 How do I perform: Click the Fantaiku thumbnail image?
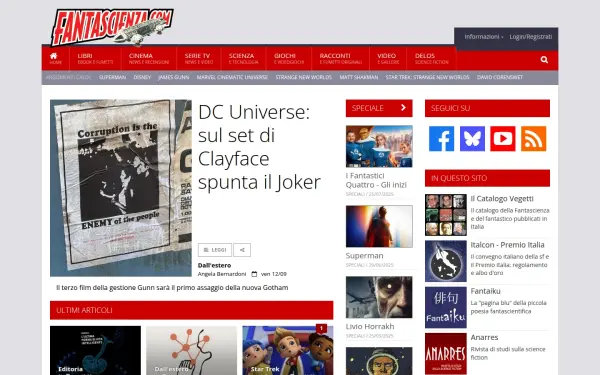click(x=446, y=307)
